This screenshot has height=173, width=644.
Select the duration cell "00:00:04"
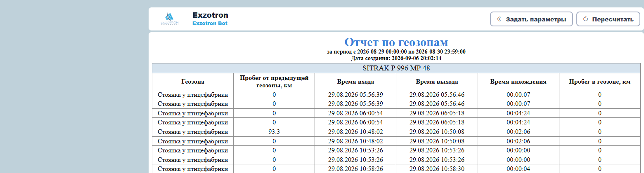(x=519, y=169)
